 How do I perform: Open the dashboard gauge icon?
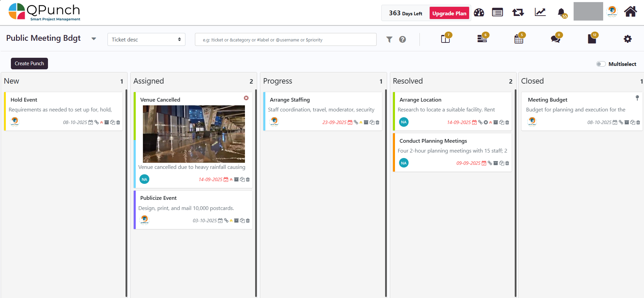click(479, 13)
